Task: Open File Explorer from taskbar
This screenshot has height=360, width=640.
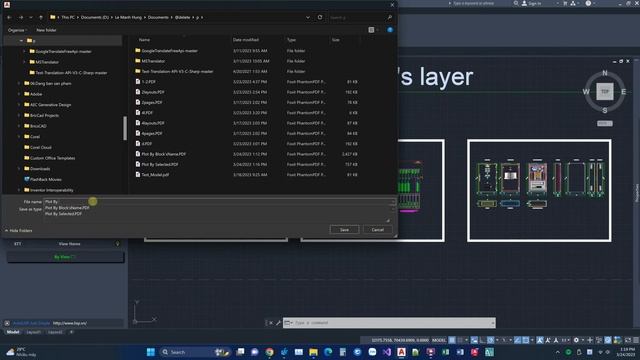Action: pos(313,352)
